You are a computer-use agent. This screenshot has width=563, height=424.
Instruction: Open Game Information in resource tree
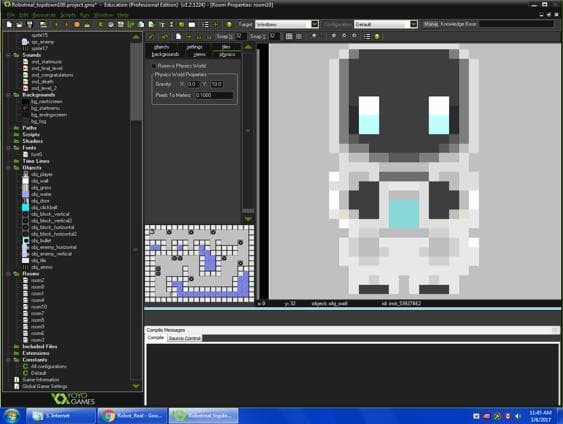41,380
